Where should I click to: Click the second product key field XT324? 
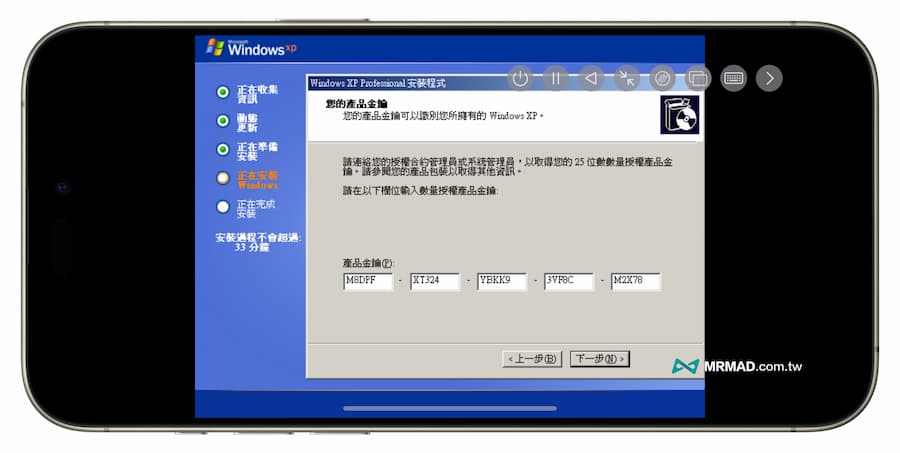point(435,281)
